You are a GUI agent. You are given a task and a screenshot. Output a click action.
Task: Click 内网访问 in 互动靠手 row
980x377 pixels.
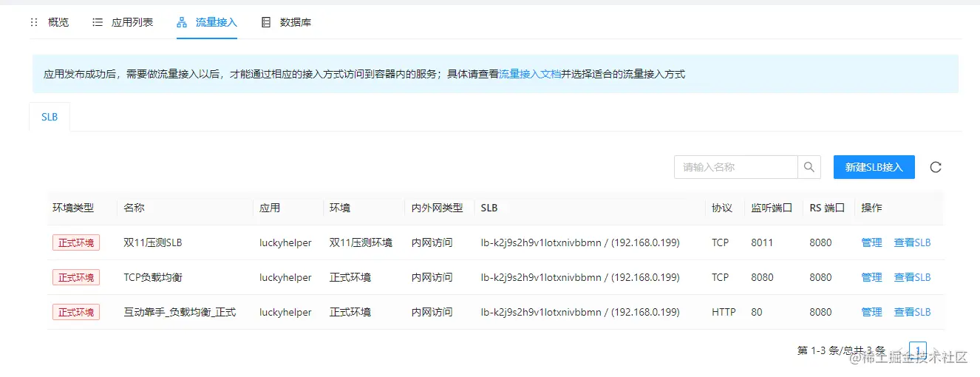pyautogui.click(x=432, y=312)
